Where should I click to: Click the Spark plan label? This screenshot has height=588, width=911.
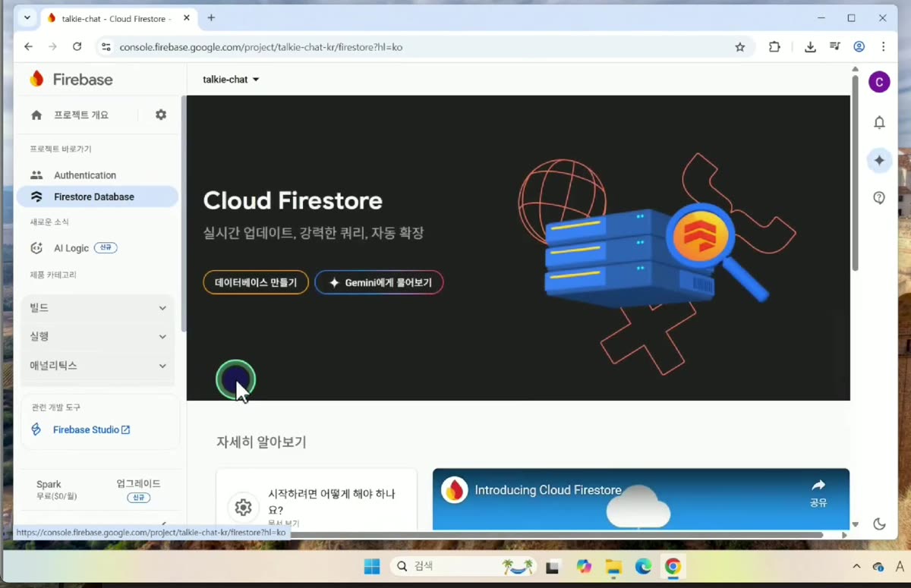49,484
